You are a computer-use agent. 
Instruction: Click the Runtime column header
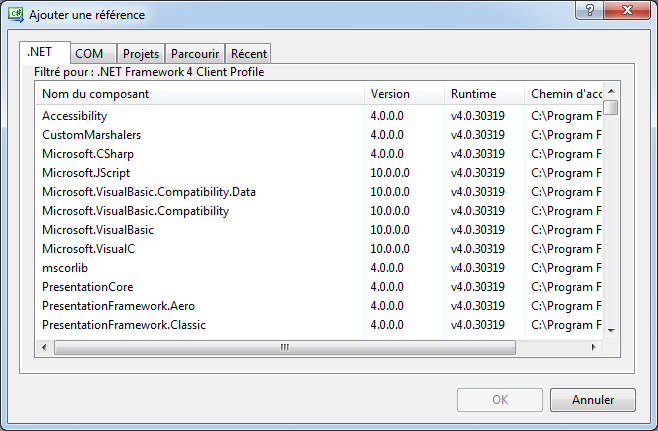click(483, 94)
